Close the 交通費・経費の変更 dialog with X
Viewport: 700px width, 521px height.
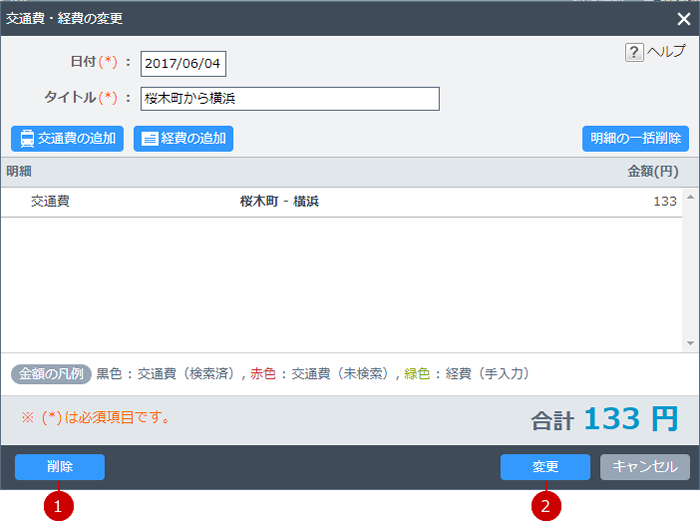pyautogui.click(x=683, y=18)
